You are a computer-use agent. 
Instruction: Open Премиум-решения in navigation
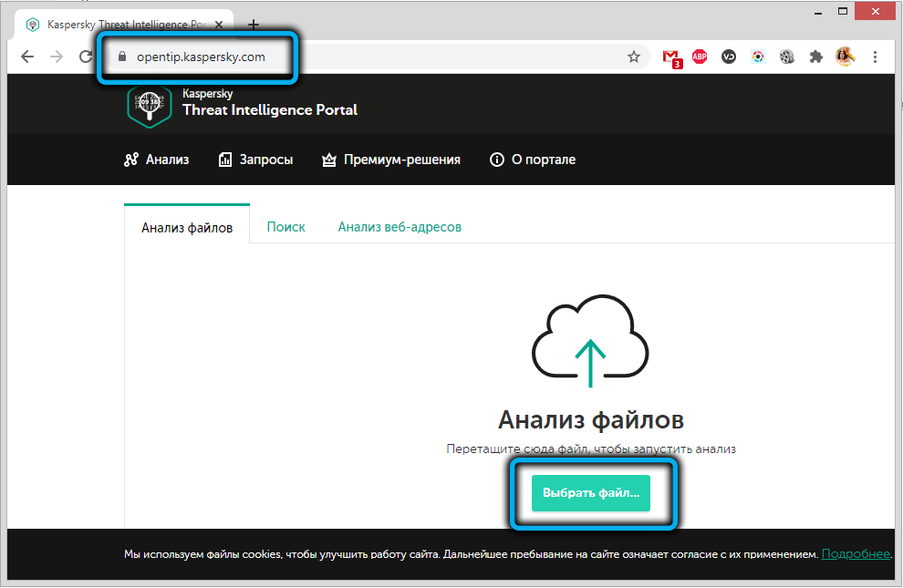[x=391, y=160]
